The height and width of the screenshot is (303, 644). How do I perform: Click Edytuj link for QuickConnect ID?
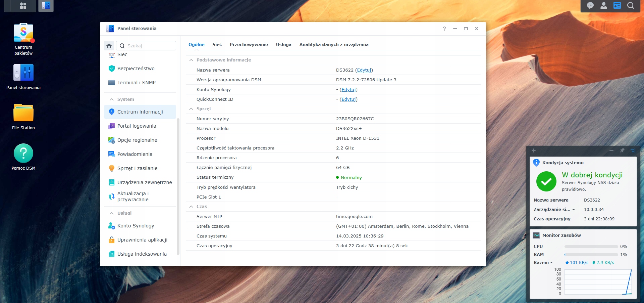click(348, 99)
